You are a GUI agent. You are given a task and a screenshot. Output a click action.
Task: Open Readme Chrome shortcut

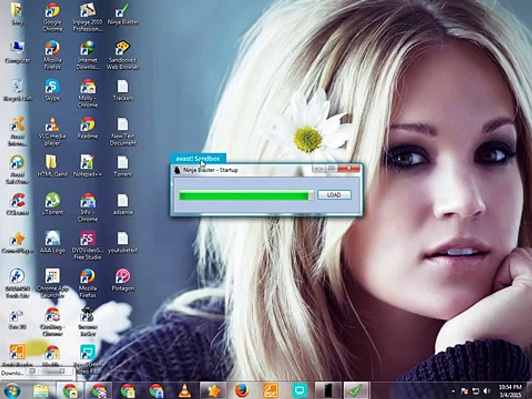point(88,128)
